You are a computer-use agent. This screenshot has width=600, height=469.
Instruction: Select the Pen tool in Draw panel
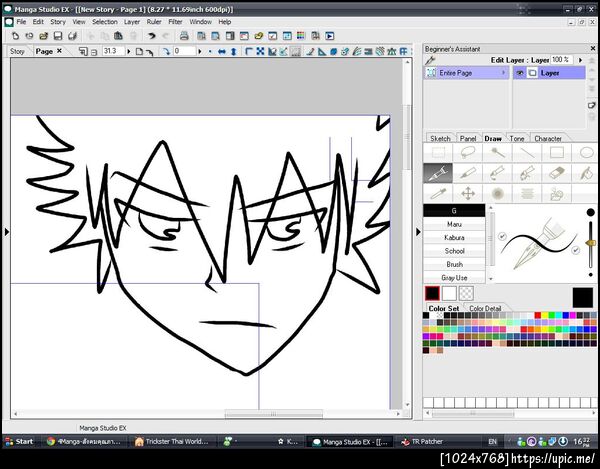(x=438, y=173)
